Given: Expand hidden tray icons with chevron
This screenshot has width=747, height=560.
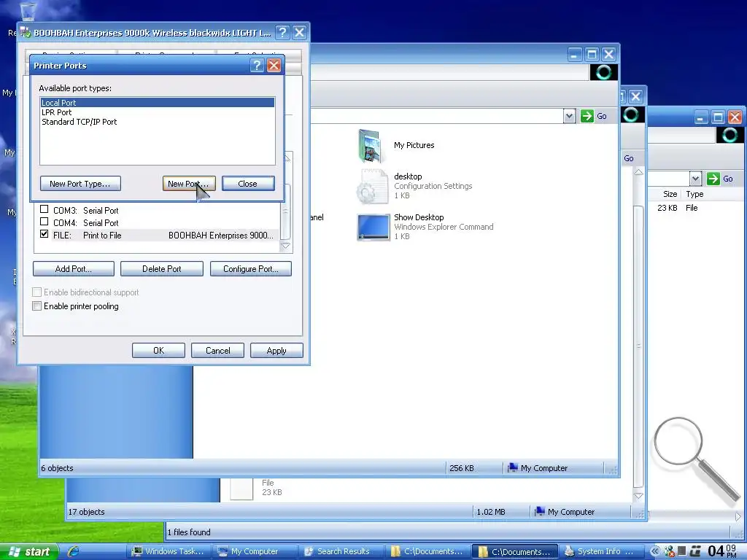Looking at the screenshot, I should tap(655, 551).
